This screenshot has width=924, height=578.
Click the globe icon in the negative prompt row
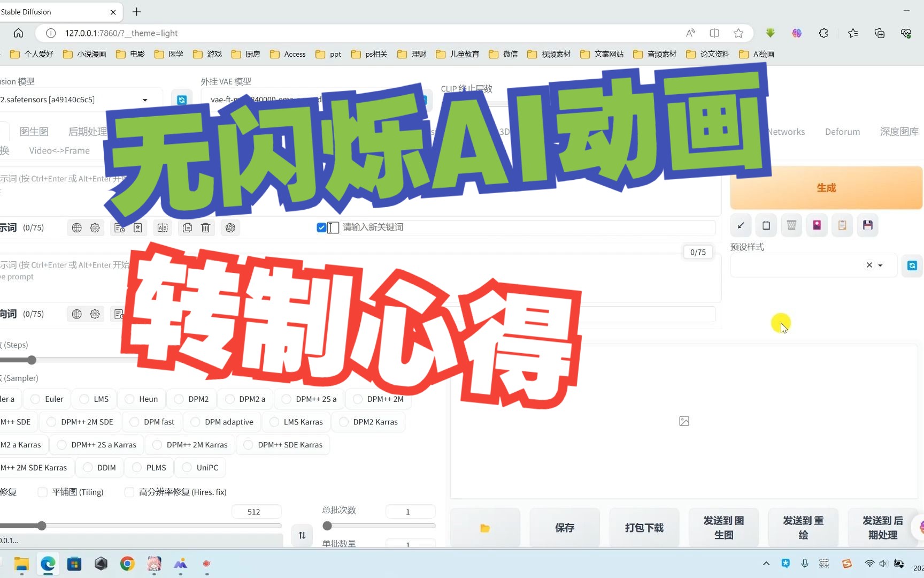pos(77,314)
